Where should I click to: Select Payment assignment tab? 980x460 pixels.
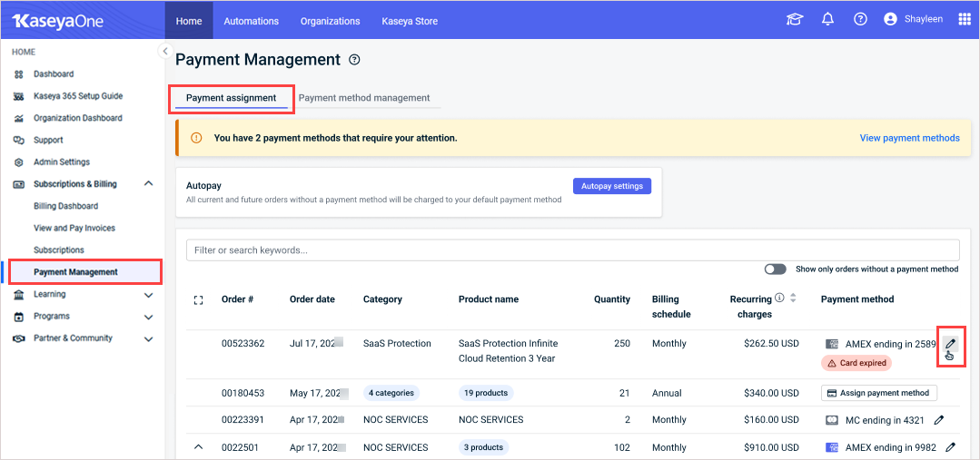pyautogui.click(x=232, y=98)
